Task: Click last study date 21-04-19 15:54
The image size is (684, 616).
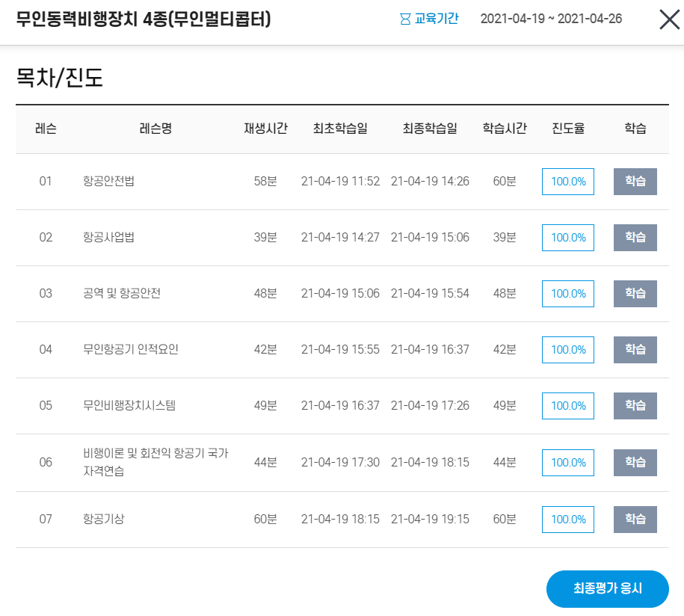Action: pyautogui.click(x=430, y=293)
